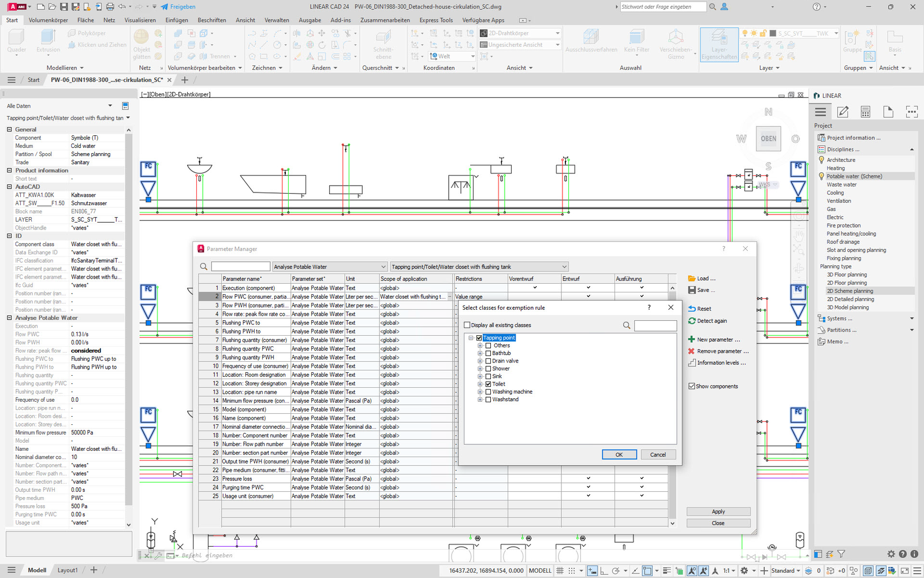Screen dimensions: 924x578
Task: Click the Save disk icon in Parameter Manager
Action: click(692, 290)
